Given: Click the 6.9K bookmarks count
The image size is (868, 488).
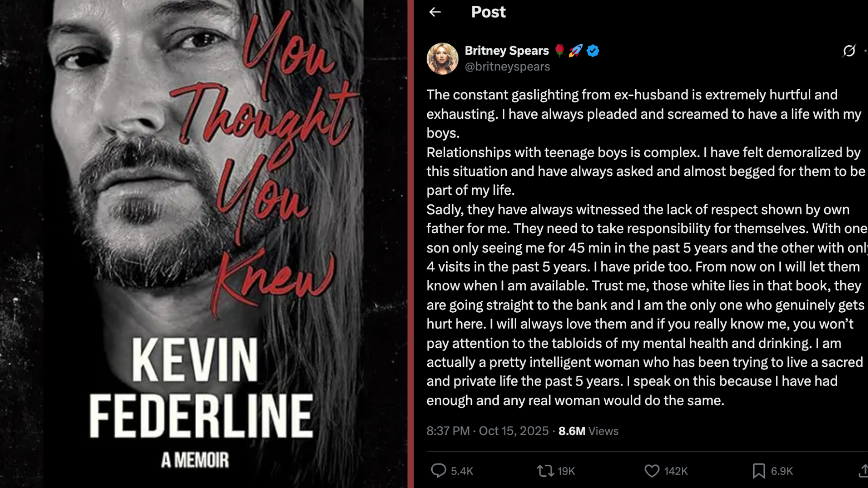Looking at the screenshot, I should (x=782, y=471).
